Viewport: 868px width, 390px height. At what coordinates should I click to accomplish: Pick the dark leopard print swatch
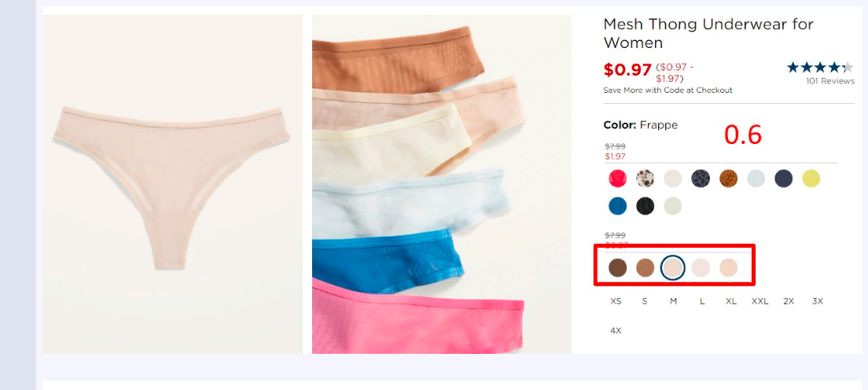pos(701,178)
